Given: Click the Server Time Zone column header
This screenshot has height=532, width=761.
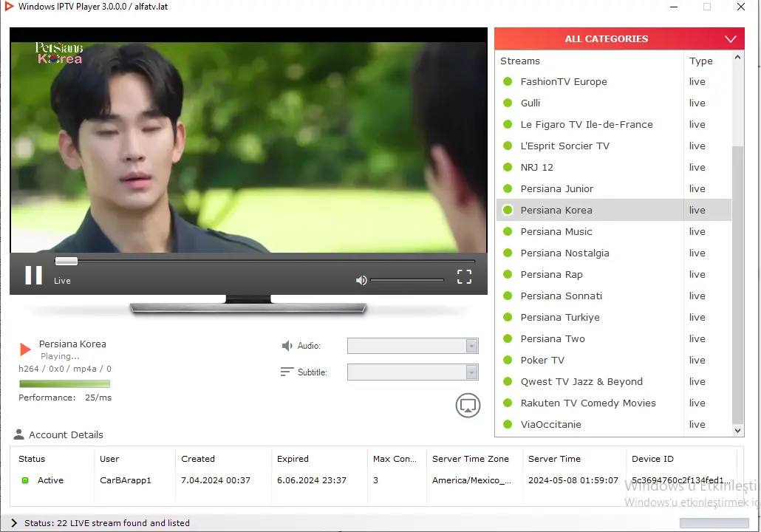Looking at the screenshot, I should (471, 459).
